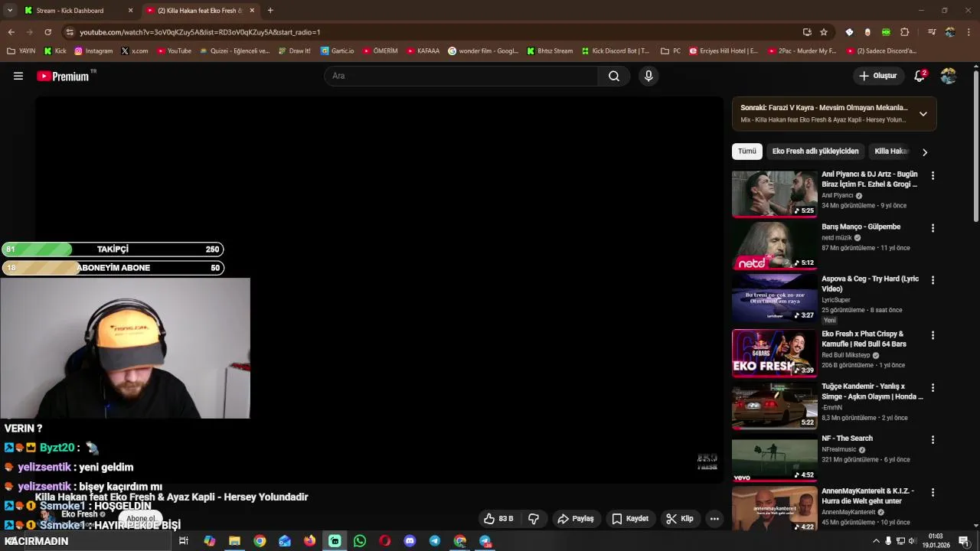
Task: Open the Instagram bookmark
Action: pos(93,51)
